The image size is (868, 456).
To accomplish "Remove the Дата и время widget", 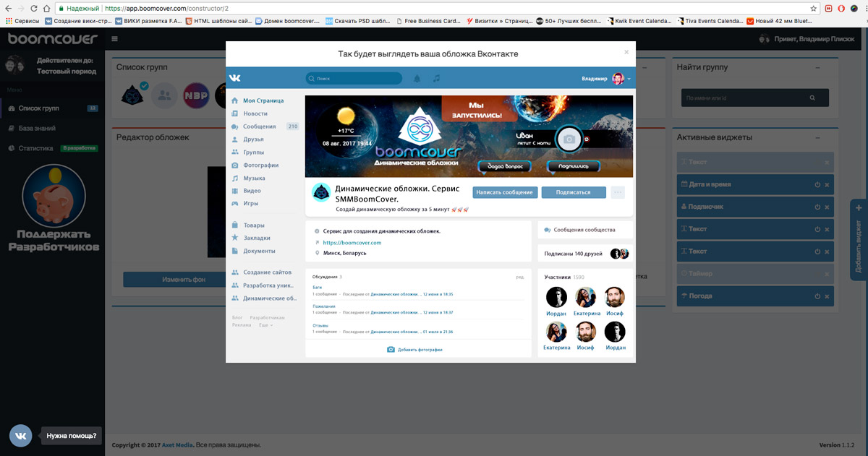I will pyautogui.click(x=827, y=185).
